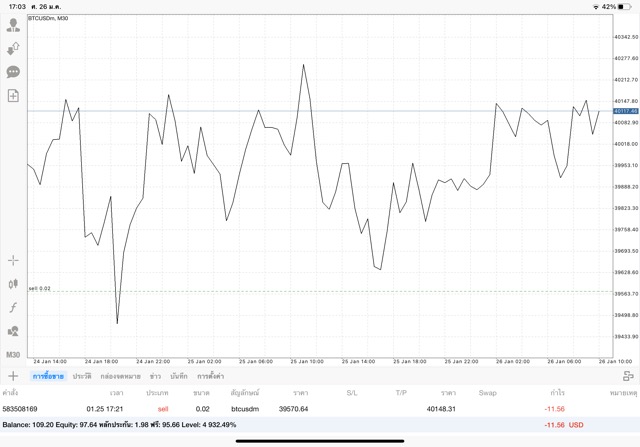Open the การตั้งค่า settings tab
This screenshot has width=640, height=447.
pyautogui.click(x=210, y=376)
